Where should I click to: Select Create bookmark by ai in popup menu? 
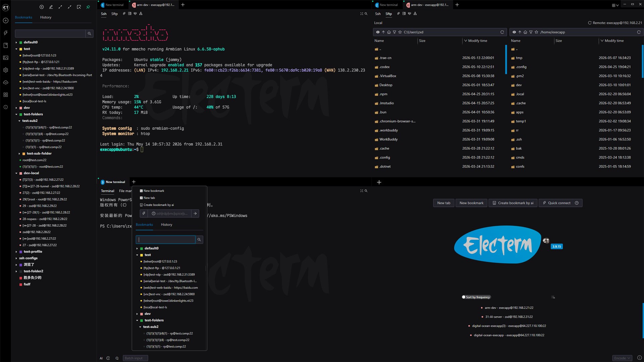[157, 205]
